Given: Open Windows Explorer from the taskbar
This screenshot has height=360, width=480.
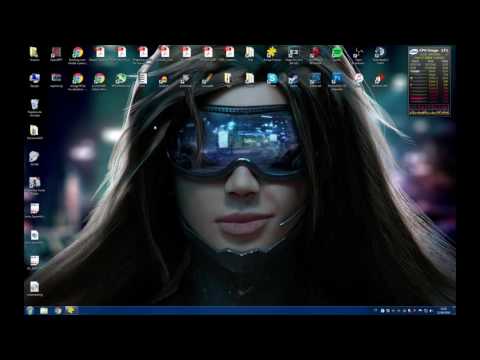Looking at the screenshot, I should [44, 311].
